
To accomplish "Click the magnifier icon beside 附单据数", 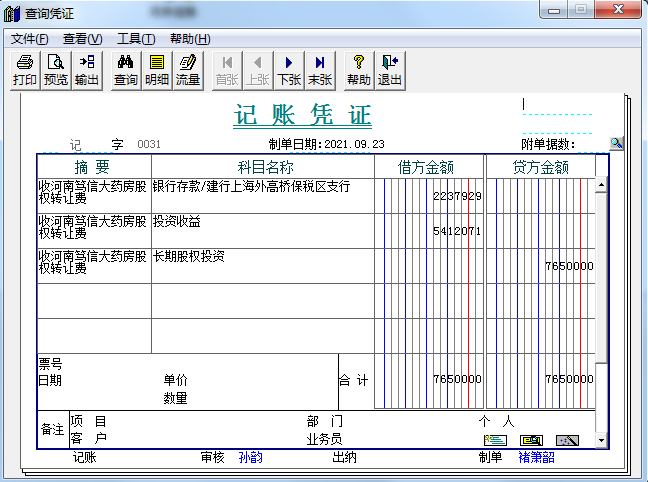I will tap(616, 143).
